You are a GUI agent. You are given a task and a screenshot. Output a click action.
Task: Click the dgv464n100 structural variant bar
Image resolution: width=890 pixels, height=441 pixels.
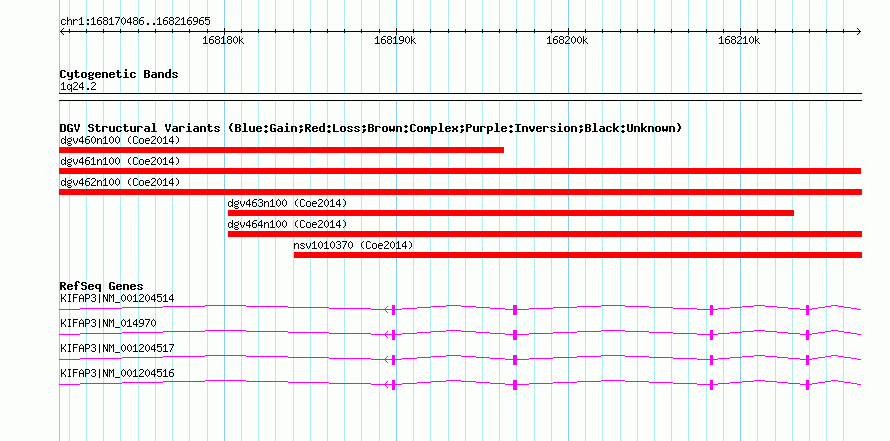(x=545, y=234)
